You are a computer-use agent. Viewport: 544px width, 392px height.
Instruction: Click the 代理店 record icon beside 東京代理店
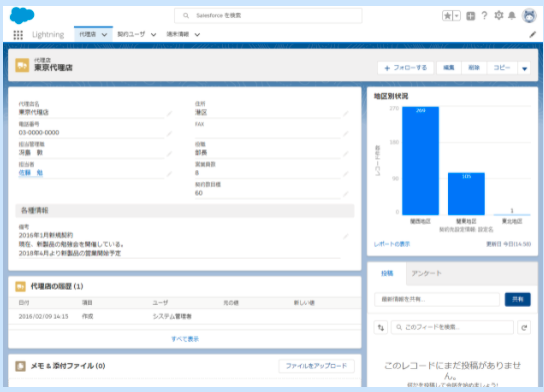pyautogui.click(x=22, y=65)
